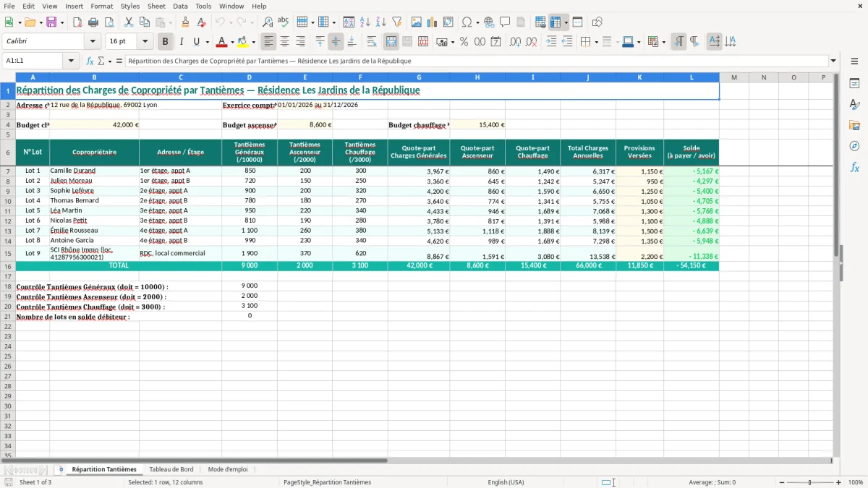Open Find & Replace
The height and width of the screenshot is (488, 868).
click(268, 22)
